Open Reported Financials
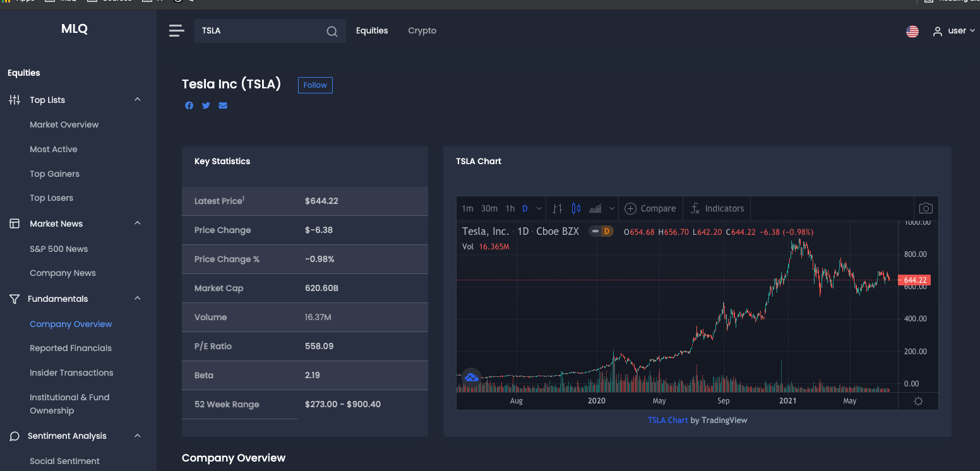The height and width of the screenshot is (471, 980). [x=71, y=348]
